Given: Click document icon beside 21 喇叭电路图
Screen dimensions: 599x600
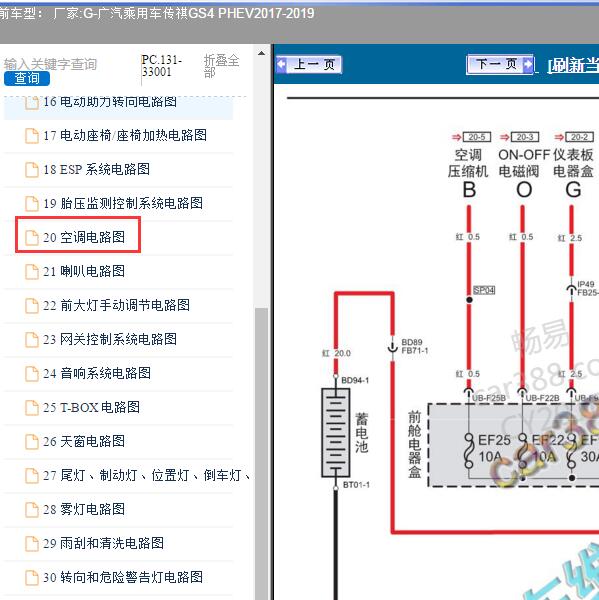Looking at the screenshot, I should pyautogui.click(x=32, y=272).
